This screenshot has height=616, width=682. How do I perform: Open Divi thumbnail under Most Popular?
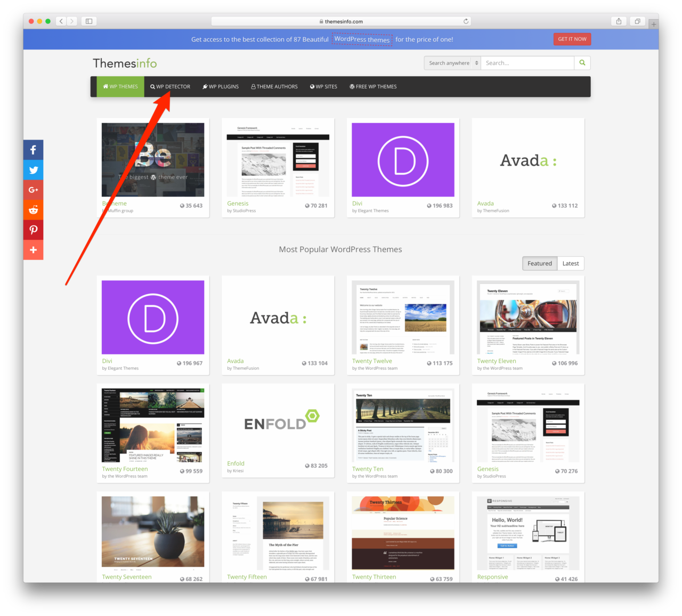[x=153, y=317]
